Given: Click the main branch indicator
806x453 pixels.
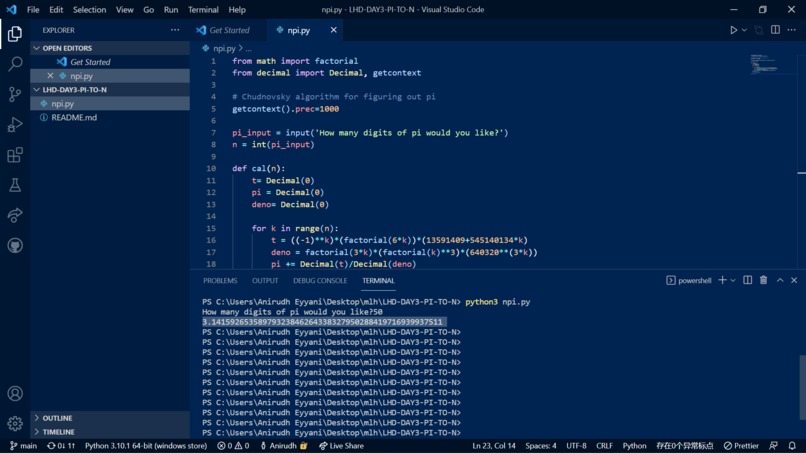Looking at the screenshot, I should point(23,446).
